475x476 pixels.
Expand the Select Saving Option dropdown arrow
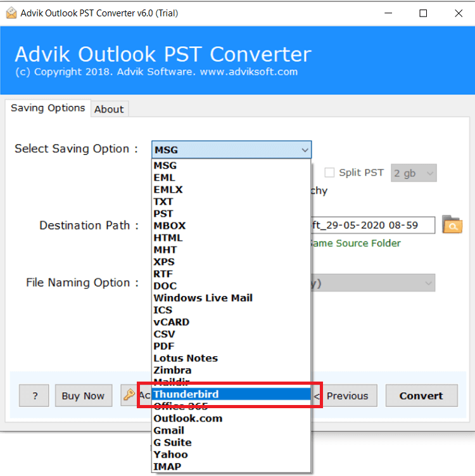(305, 150)
